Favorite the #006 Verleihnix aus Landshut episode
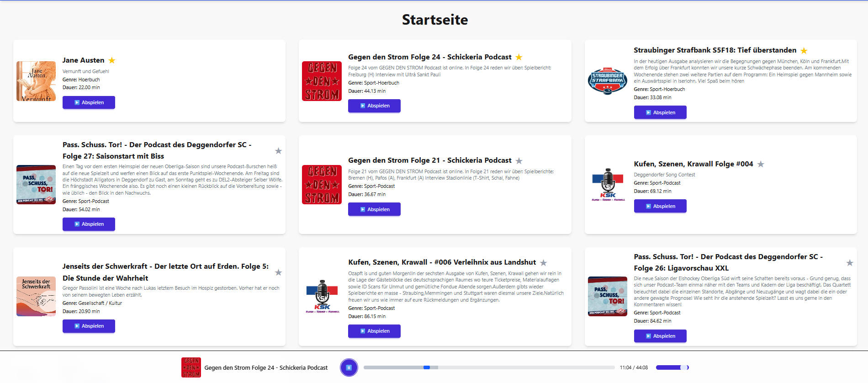 pos(543,263)
